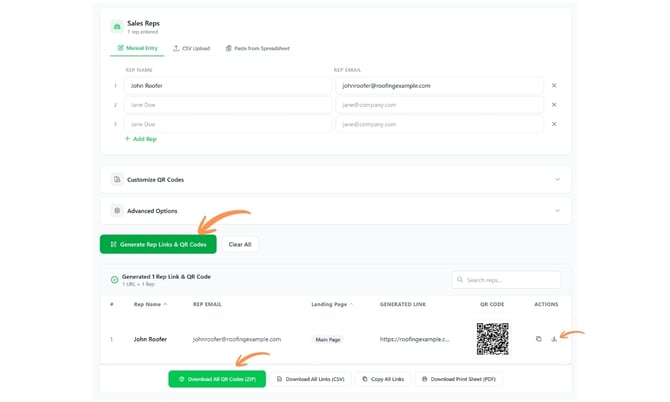
Task: Sort the table by Landing Page column
Action: 331,304
